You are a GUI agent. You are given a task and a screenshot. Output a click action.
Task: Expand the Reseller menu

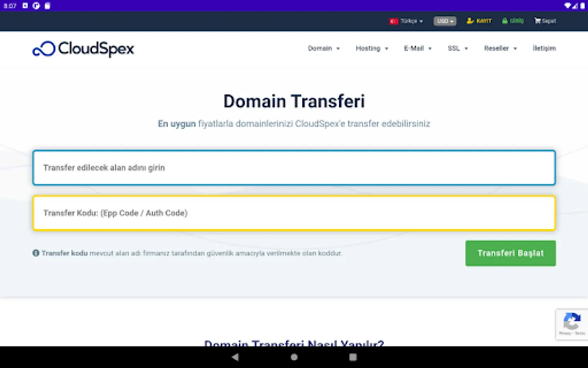click(x=500, y=48)
